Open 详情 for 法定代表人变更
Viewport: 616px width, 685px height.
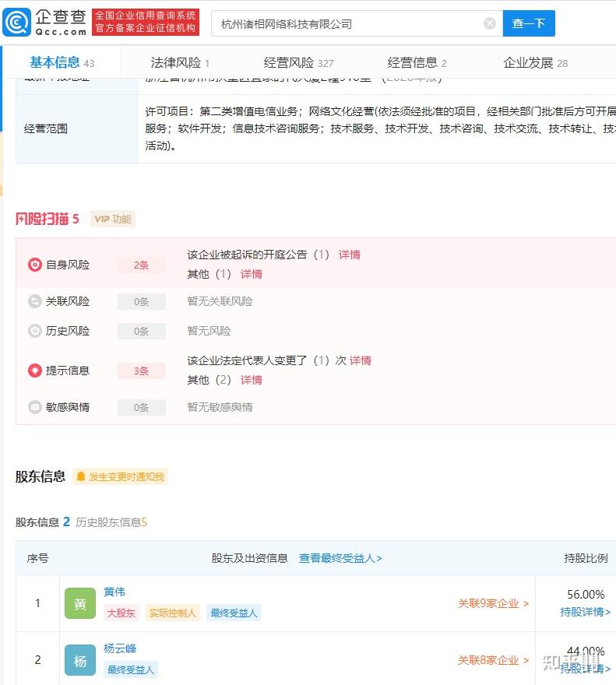click(x=361, y=360)
